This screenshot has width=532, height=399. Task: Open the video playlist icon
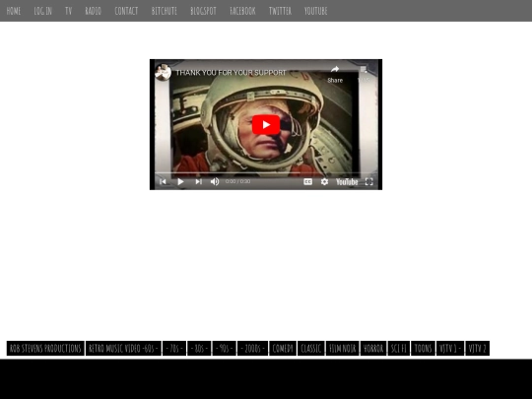click(x=364, y=70)
